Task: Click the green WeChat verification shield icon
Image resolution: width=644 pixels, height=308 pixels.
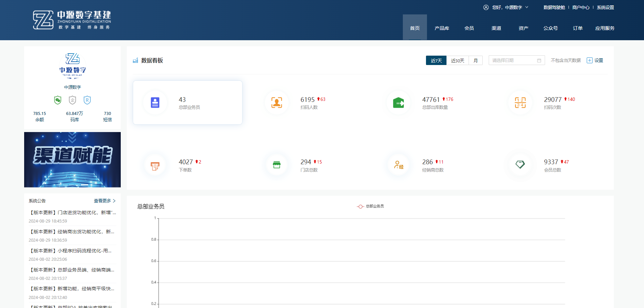Action: coord(58,100)
